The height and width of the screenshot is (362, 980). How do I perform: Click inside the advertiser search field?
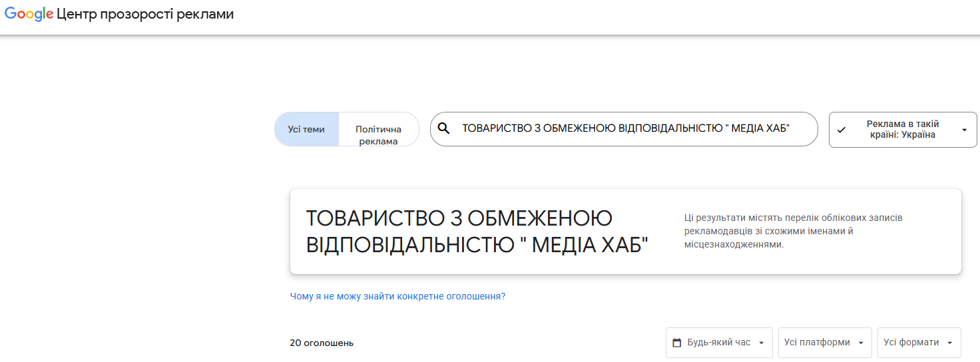click(x=624, y=128)
